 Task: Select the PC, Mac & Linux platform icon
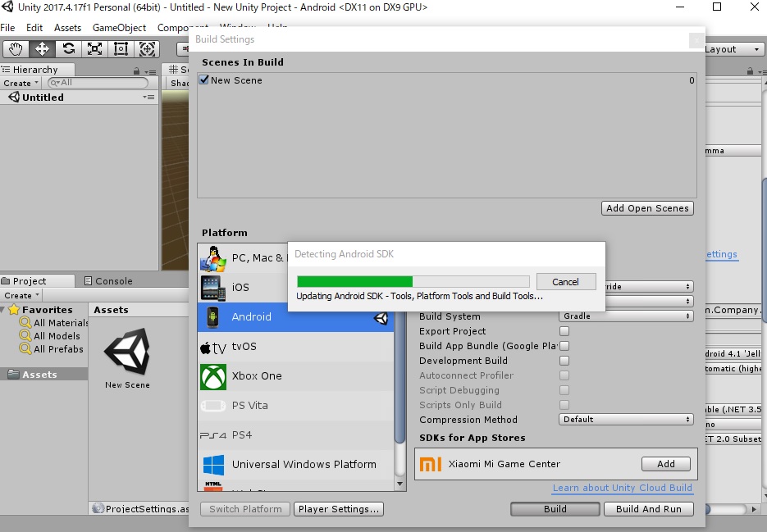click(x=213, y=259)
